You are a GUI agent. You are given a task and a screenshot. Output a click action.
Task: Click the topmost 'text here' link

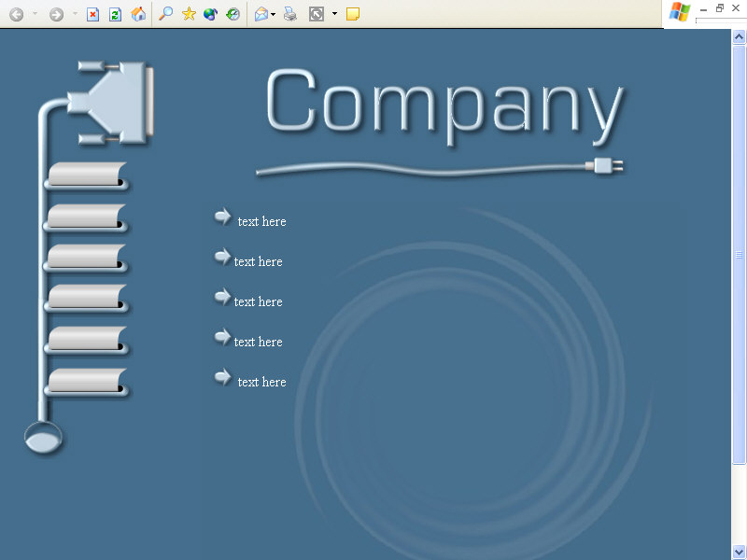tap(262, 221)
